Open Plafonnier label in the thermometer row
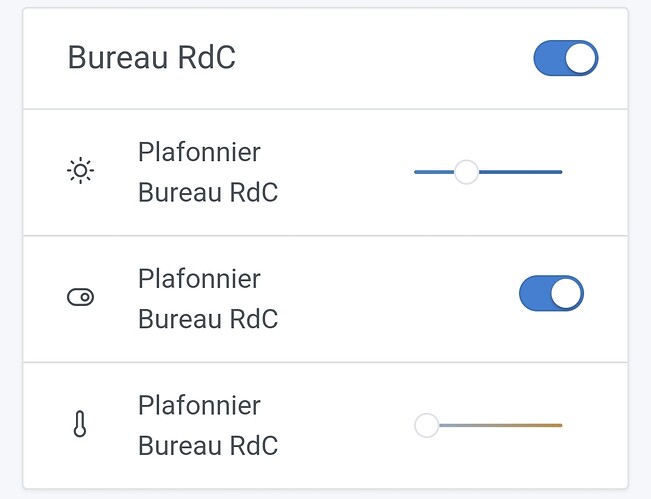The height and width of the screenshot is (499, 651). tap(199, 406)
